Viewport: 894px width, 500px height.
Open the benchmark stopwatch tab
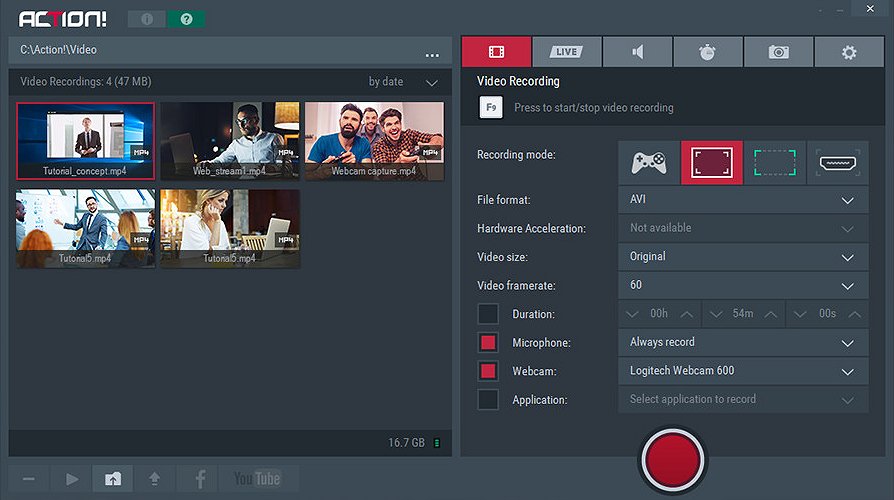[x=708, y=52]
